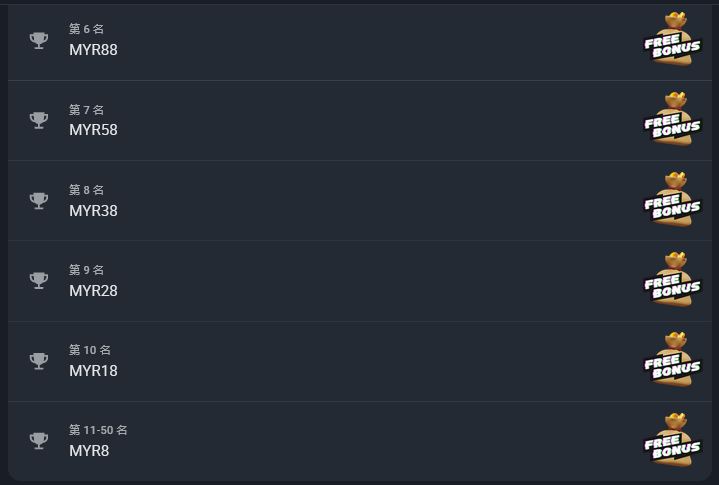Click Free Bonus badge for 第 8 名
The height and width of the screenshot is (485, 719).
(x=672, y=200)
